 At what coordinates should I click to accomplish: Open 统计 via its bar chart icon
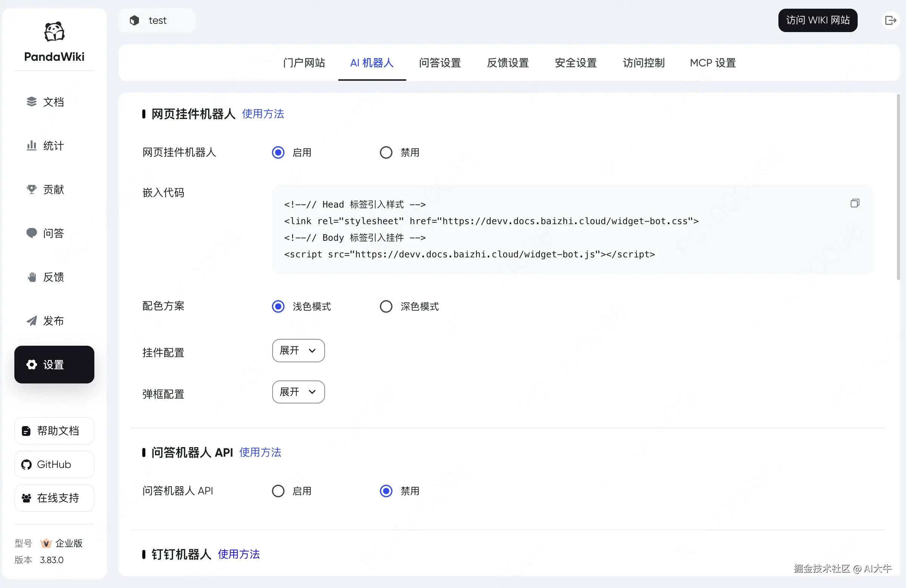[32, 145]
